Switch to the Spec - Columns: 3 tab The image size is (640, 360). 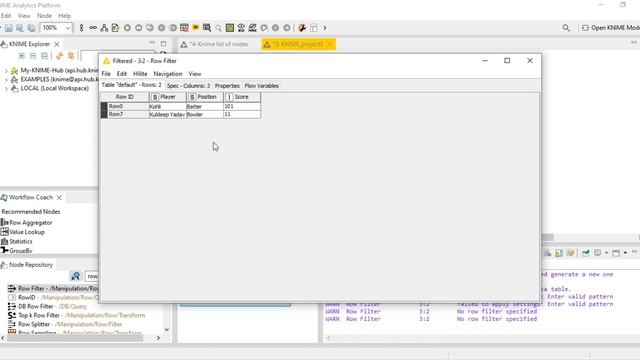(188, 86)
